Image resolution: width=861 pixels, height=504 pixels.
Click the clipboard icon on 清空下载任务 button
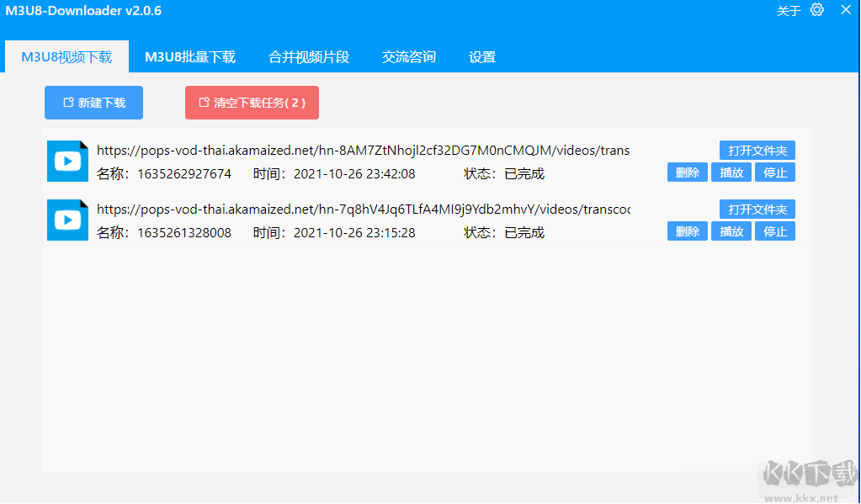(203, 102)
